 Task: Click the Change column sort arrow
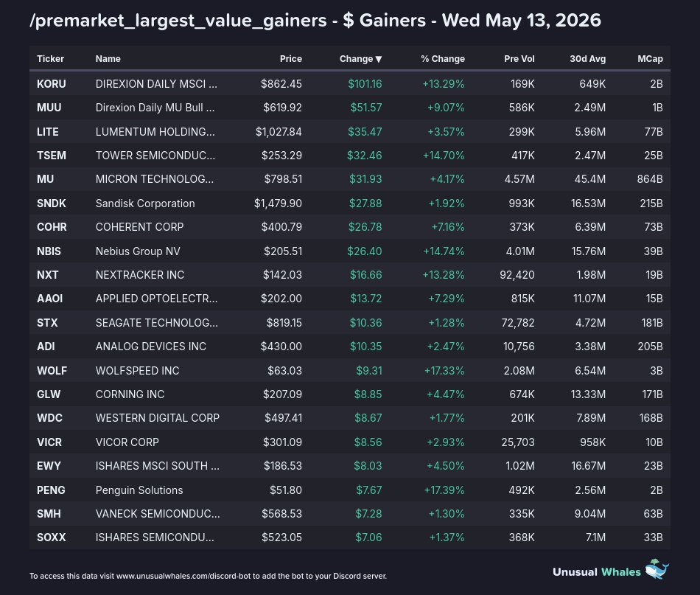pyautogui.click(x=379, y=59)
